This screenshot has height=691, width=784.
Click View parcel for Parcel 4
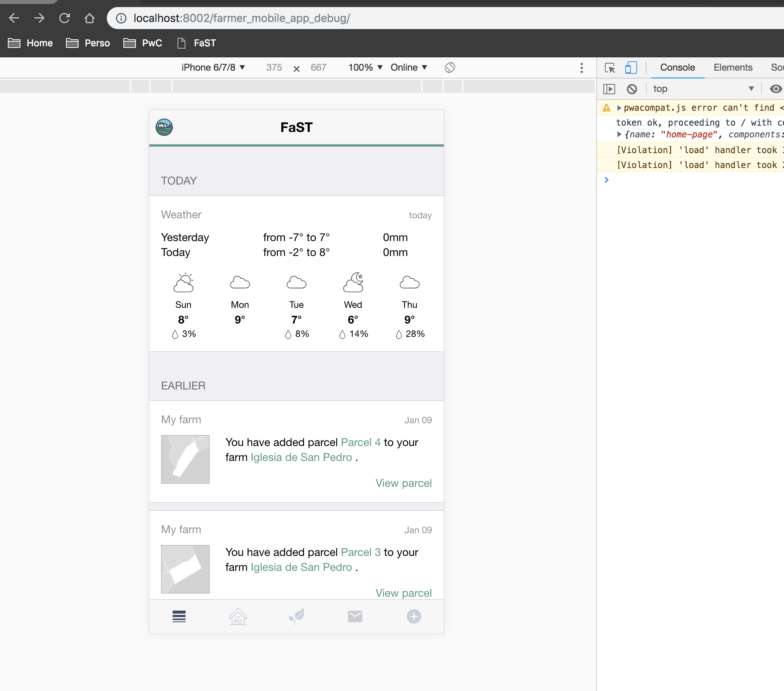(403, 483)
